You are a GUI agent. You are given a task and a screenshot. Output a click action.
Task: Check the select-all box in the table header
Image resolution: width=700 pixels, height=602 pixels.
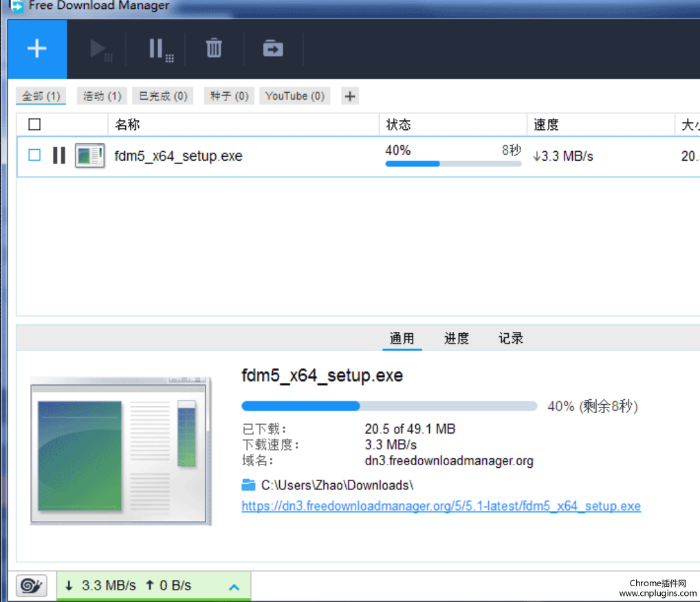tap(34, 124)
